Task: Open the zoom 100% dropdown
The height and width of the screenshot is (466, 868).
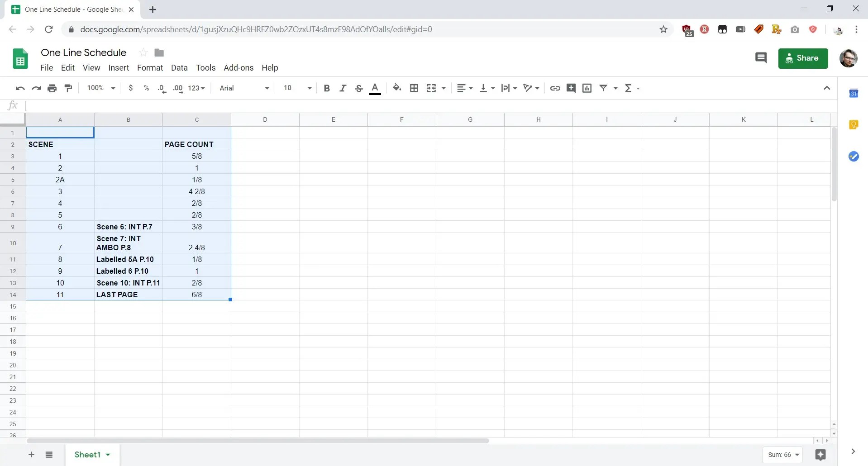Action: 101,88
